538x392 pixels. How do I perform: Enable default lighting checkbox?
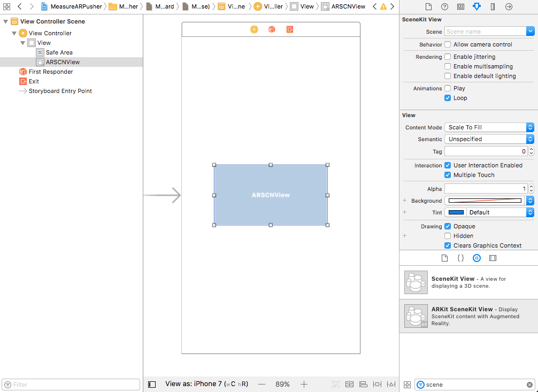[x=448, y=76]
